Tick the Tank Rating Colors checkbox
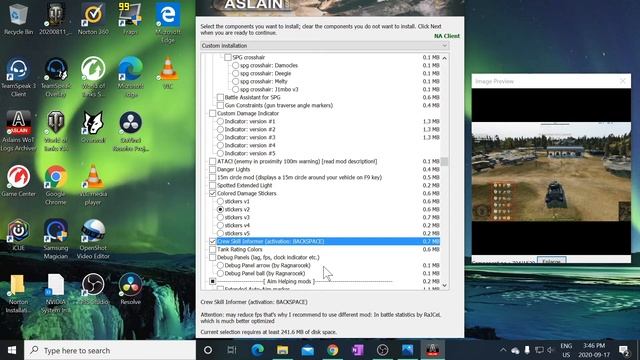The height and width of the screenshot is (360, 640). [x=213, y=249]
